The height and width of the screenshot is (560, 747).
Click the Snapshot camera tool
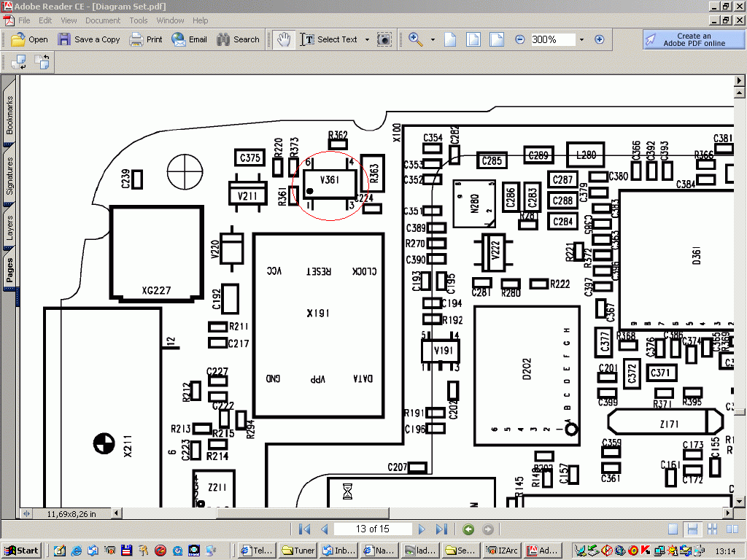384,39
